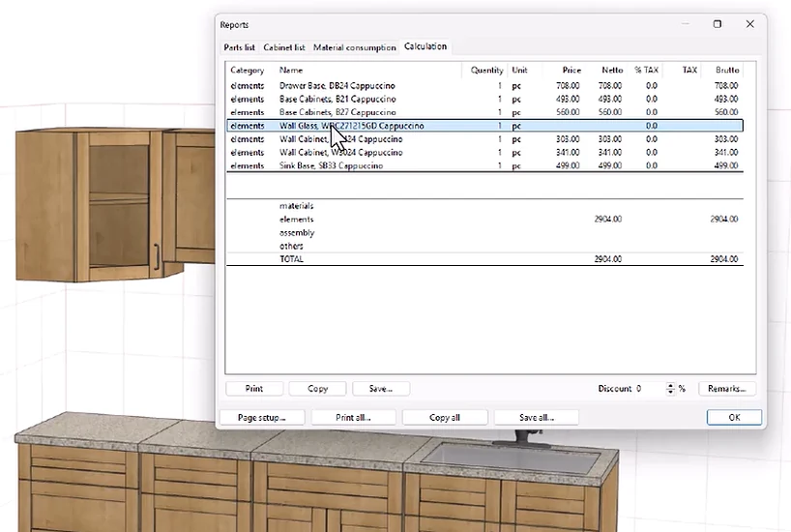The width and height of the screenshot is (791, 532).
Task: Confirm with the OK button
Action: click(735, 418)
